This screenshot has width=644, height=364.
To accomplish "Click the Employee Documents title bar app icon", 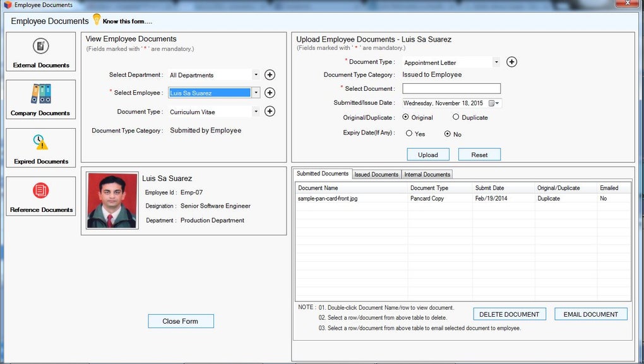I will (8, 5).
